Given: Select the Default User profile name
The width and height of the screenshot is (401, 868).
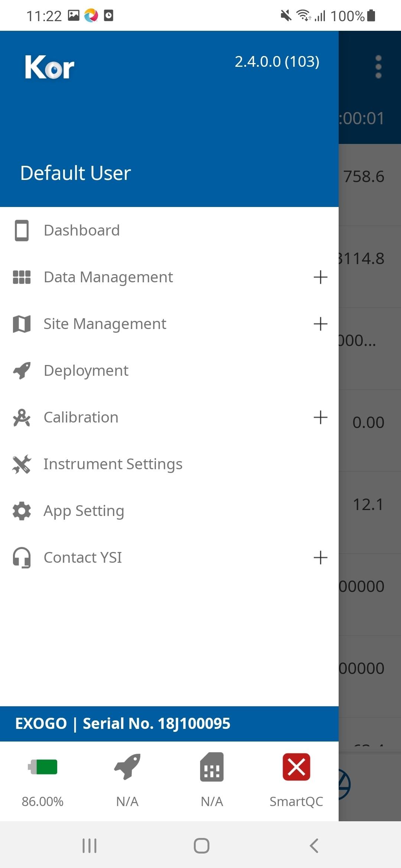Looking at the screenshot, I should coord(76,173).
